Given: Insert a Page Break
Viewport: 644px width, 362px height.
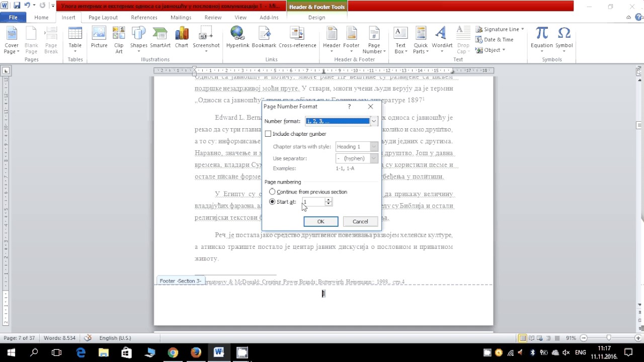Looking at the screenshot, I should pos(51,40).
